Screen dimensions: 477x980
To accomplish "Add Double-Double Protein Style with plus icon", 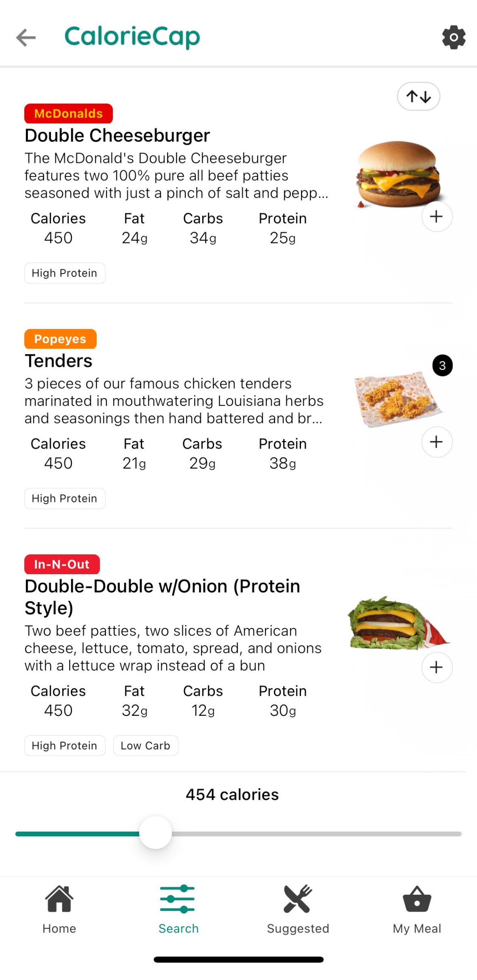I will pos(436,667).
